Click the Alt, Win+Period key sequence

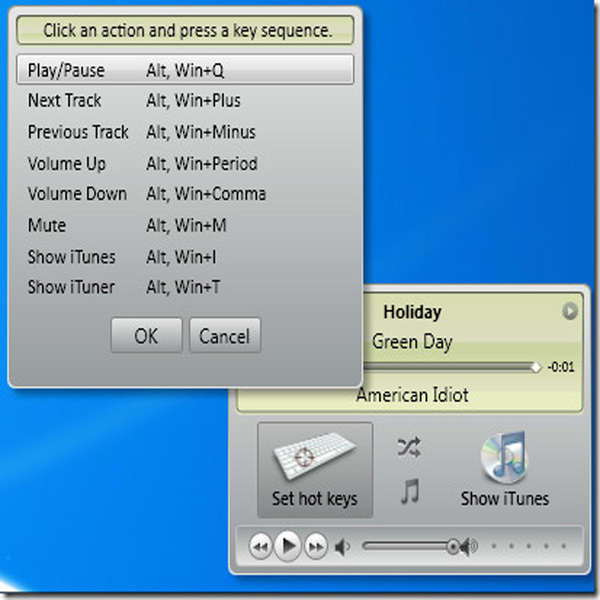point(202,163)
